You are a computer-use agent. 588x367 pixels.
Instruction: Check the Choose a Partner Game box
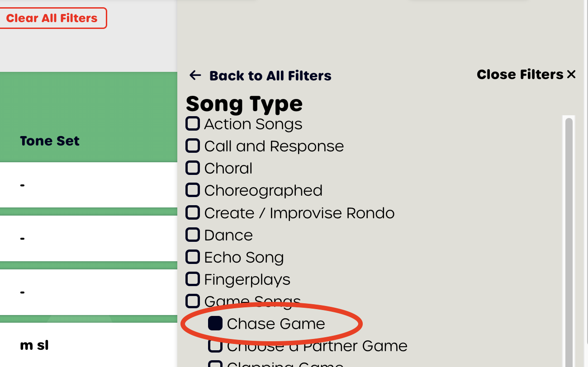click(215, 346)
